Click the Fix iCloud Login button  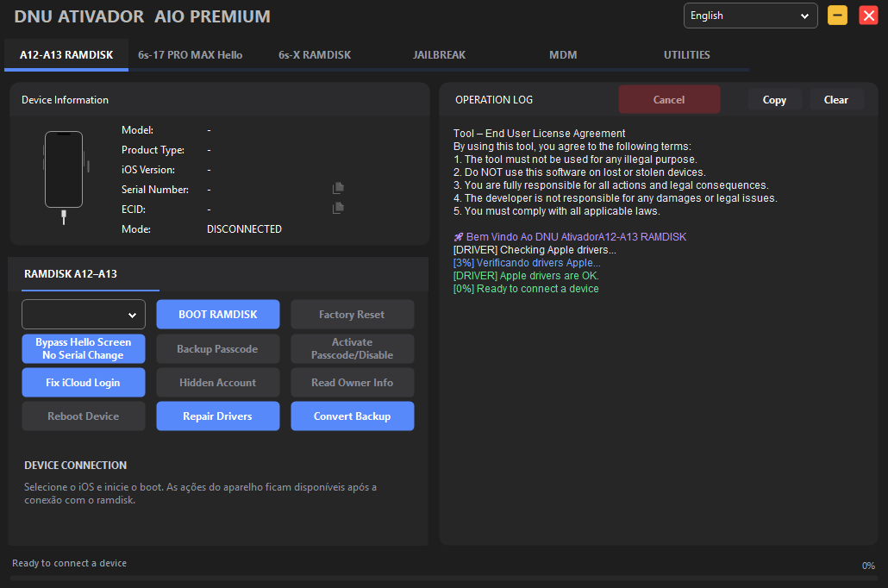[84, 382]
